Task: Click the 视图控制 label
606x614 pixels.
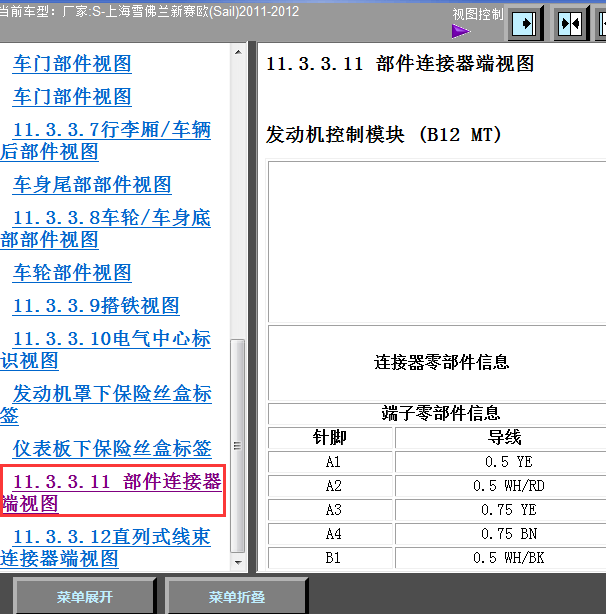Action: 478,14
